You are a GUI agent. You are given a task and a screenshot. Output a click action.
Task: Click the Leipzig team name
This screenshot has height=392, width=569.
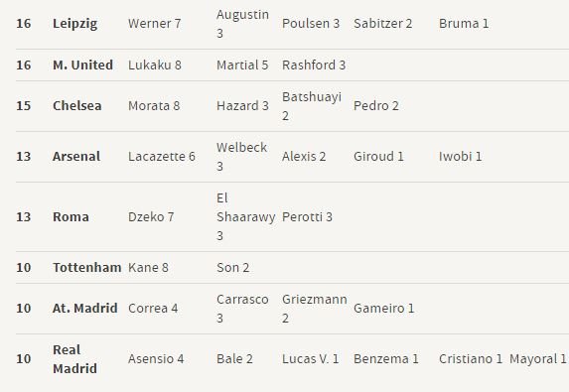74,24
